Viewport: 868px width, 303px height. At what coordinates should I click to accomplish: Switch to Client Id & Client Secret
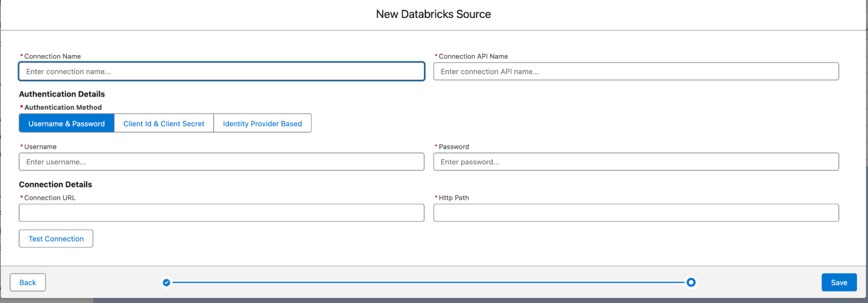[x=164, y=123]
